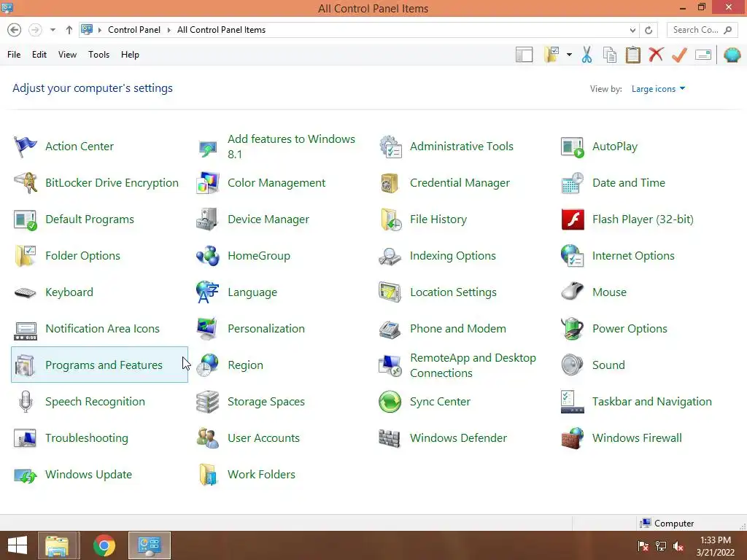Image resolution: width=747 pixels, height=560 pixels.
Task: Click the folder options toolbar icon
Action: (x=552, y=55)
